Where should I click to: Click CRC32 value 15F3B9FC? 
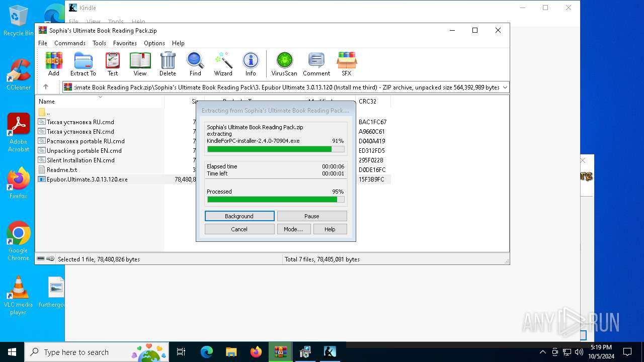(x=371, y=179)
